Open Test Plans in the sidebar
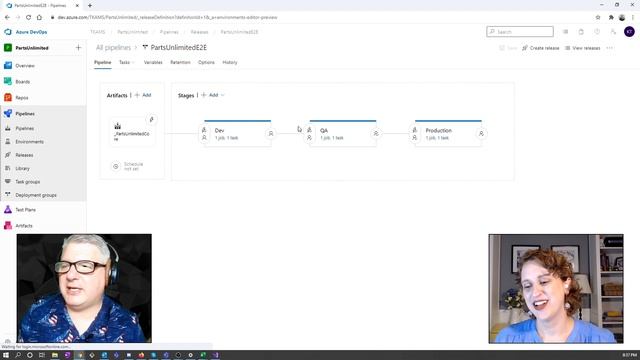The image size is (640, 360). click(25, 210)
